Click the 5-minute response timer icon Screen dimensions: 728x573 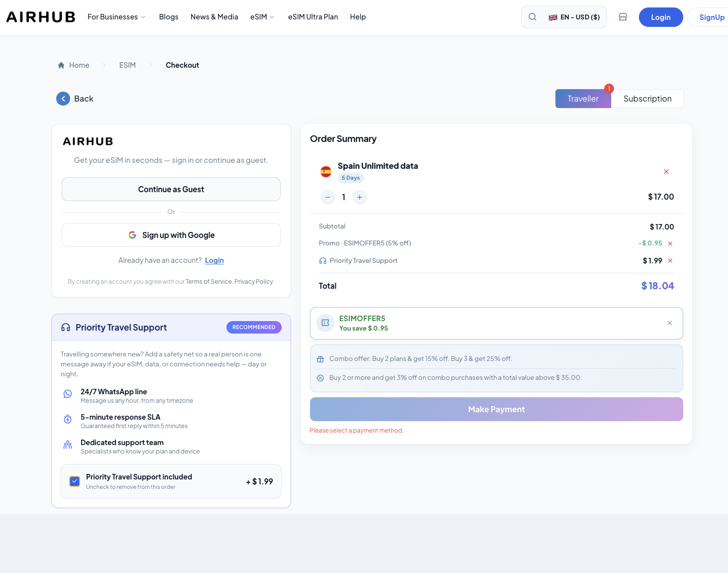pos(68,419)
